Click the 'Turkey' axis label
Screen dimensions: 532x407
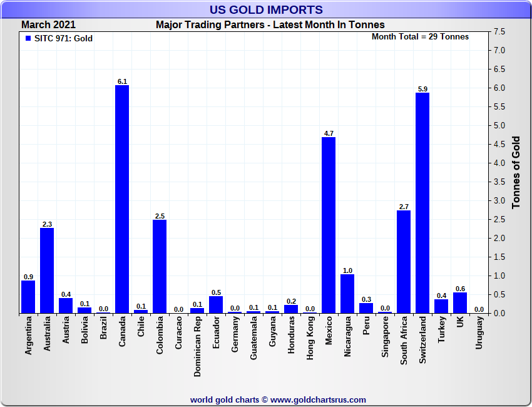coord(441,329)
